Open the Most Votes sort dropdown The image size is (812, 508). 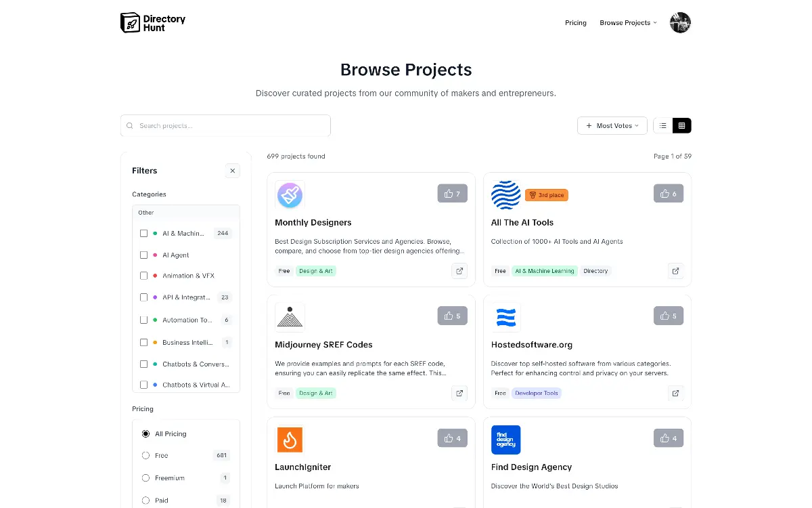point(612,126)
